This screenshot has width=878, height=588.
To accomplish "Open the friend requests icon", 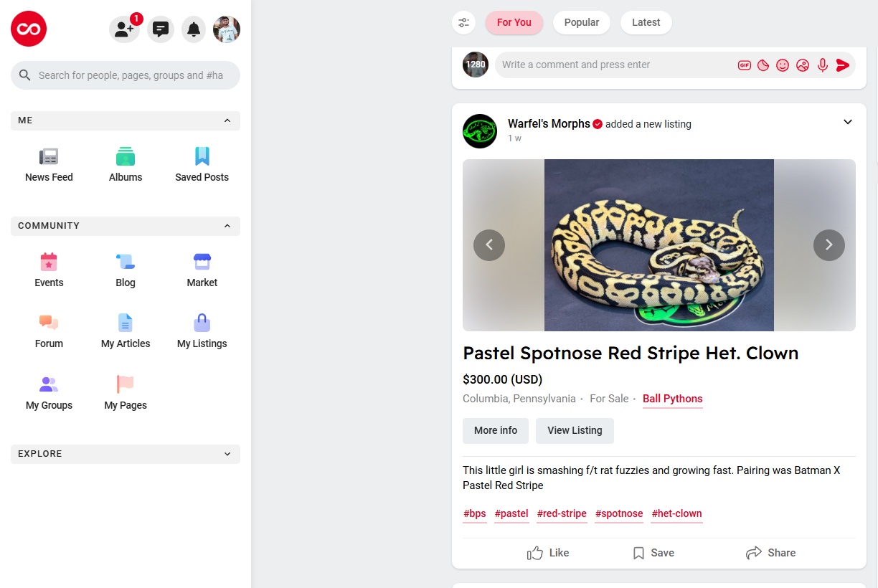I will pyautogui.click(x=124, y=29).
